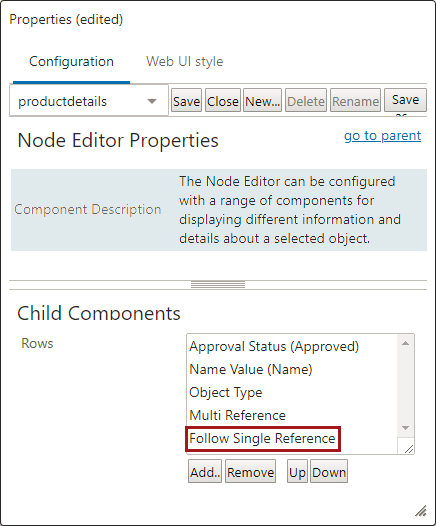Select the Configuration tab

(x=71, y=61)
